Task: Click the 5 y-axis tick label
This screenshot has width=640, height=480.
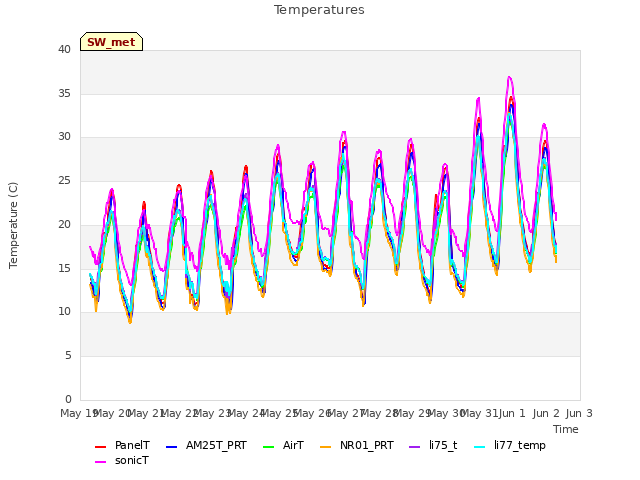Action: point(68,356)
